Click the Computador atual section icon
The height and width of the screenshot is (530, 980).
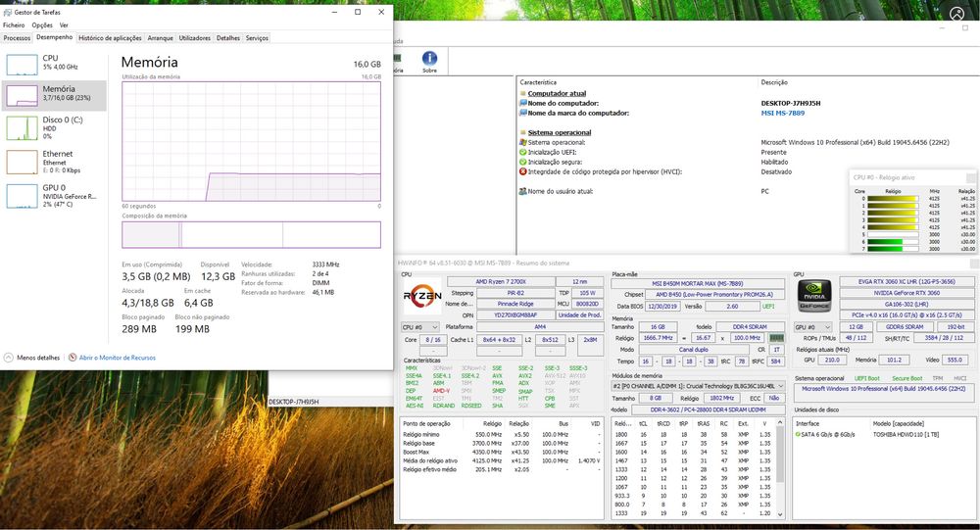(x=523, y=93)
